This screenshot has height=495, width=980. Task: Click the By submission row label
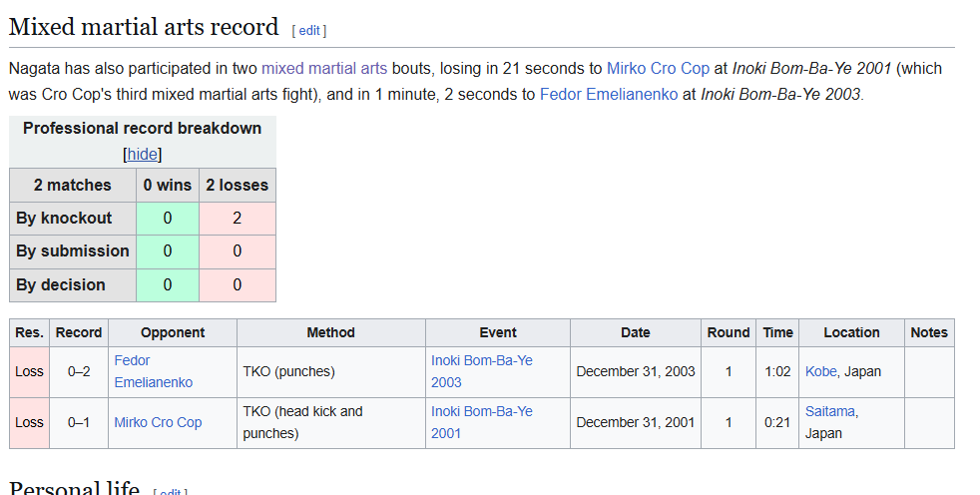coord(73,251)
